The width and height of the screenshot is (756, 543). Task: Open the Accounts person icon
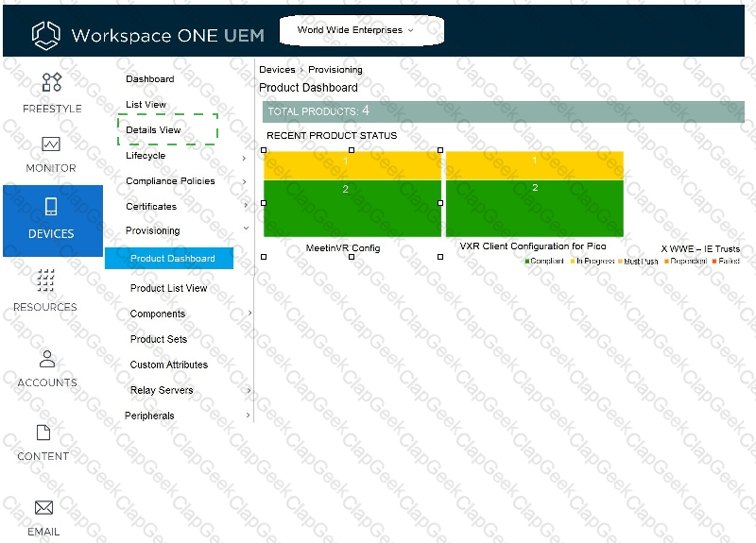click(47, 359)
